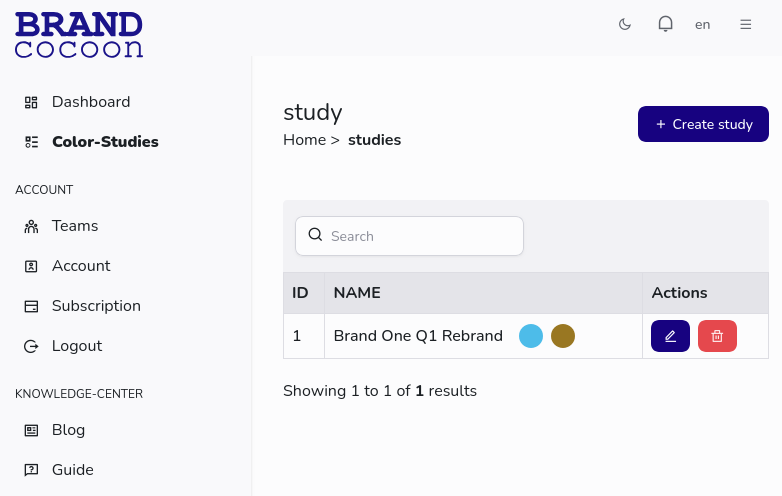Click the Logout arrow icon
Image resolution: width=782 pixels, height=496 pixels.
31,346
